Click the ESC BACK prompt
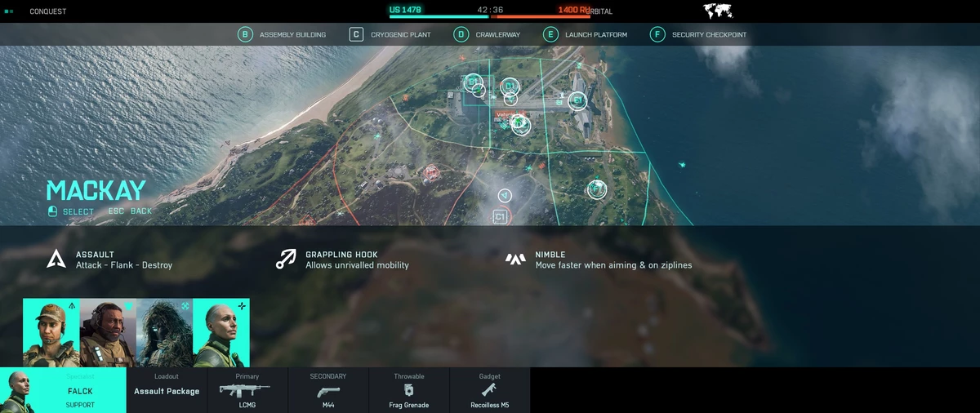 [130, 211]
